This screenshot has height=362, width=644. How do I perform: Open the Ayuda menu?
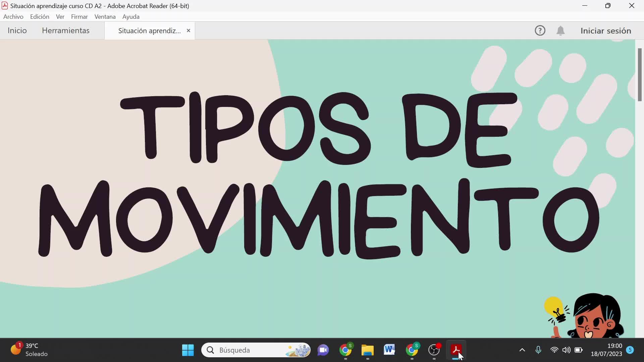coord(131,16)
